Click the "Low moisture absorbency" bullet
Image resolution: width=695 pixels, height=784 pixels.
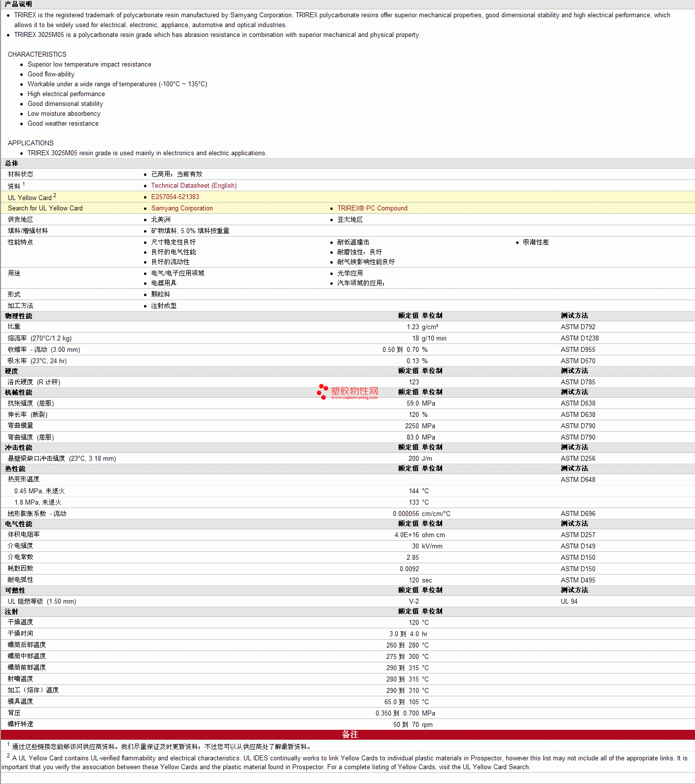coord(64,114)
